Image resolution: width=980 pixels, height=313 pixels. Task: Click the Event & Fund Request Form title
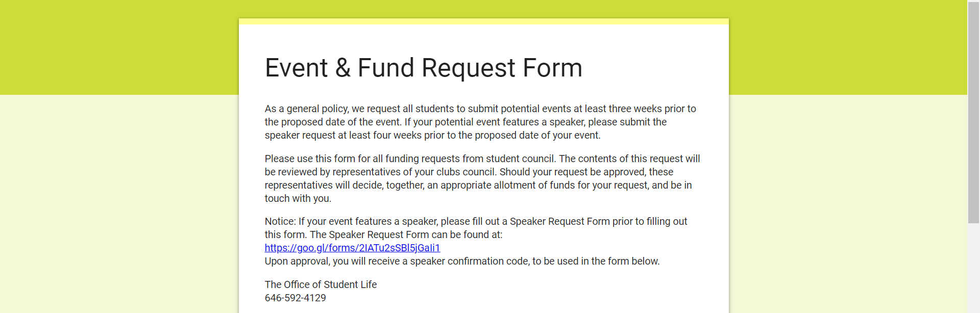click(x=423, y=68)
